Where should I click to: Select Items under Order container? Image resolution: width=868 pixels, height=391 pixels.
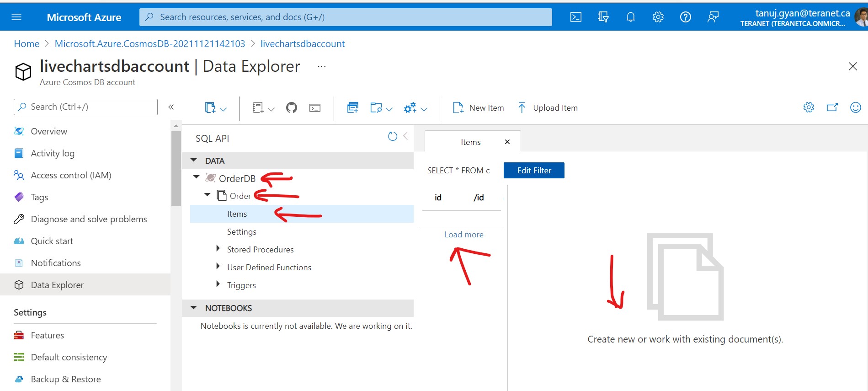(302, 214)
